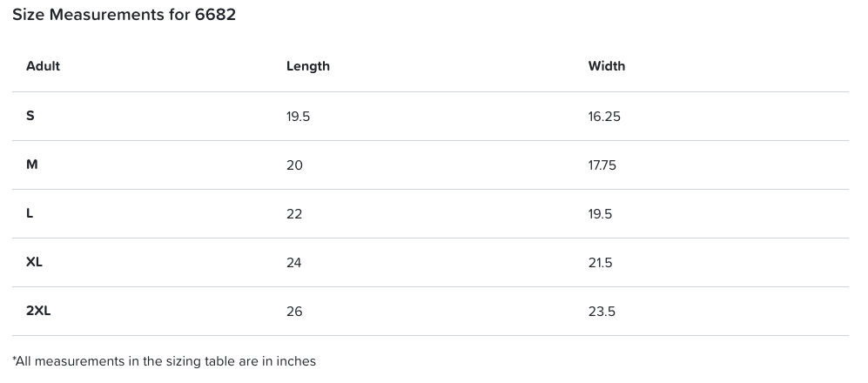Click the inches measurement footnote text
868x383 pixels.
pos(165,361)
